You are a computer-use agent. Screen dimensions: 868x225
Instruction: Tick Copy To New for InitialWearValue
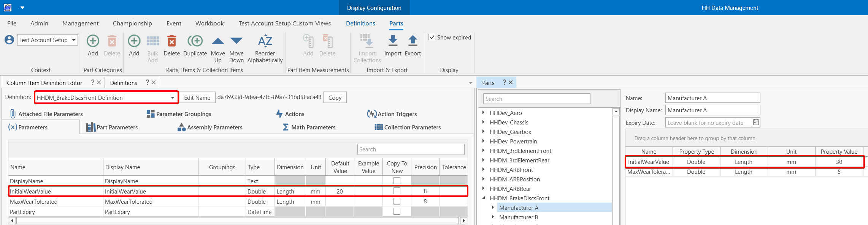tap(397, 191)
